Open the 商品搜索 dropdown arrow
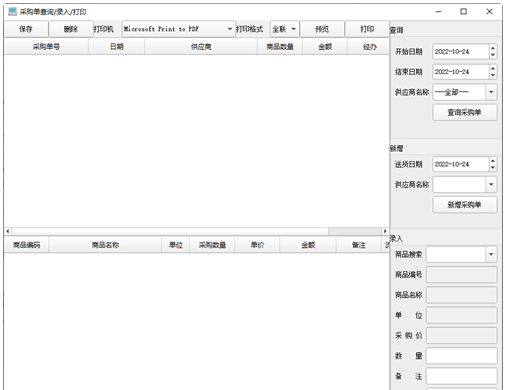 click(491, 254)
